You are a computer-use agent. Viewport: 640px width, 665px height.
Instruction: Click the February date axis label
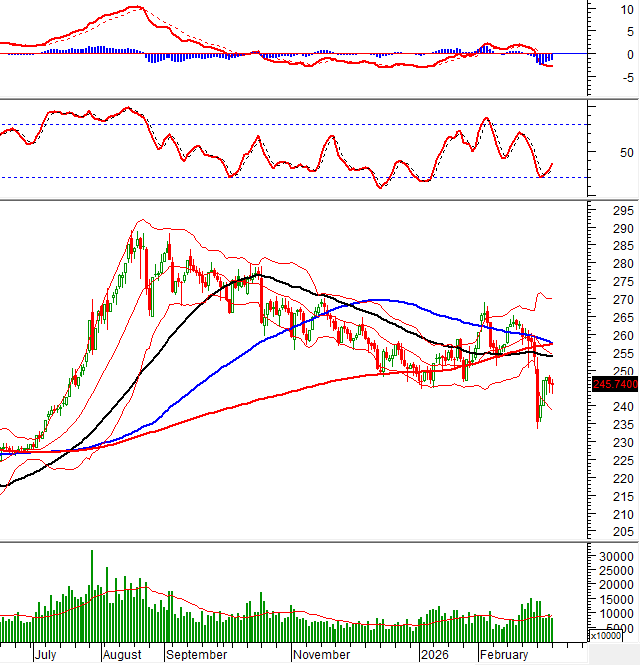(x=504, y=655)
